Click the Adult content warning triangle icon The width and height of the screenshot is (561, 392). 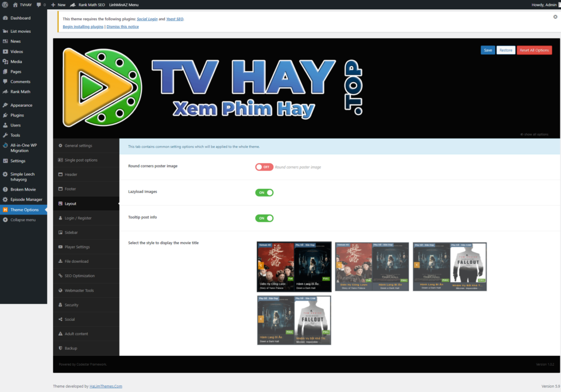click(x=60, y=334)
